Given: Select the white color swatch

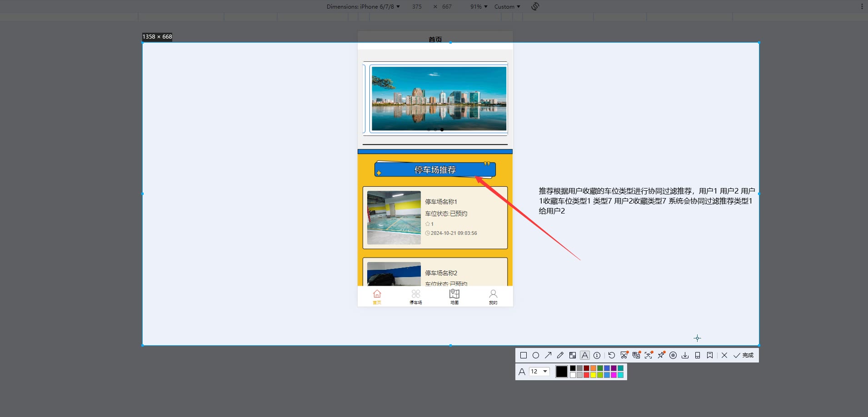Looking at the screenshot, I should coord(573,375).
